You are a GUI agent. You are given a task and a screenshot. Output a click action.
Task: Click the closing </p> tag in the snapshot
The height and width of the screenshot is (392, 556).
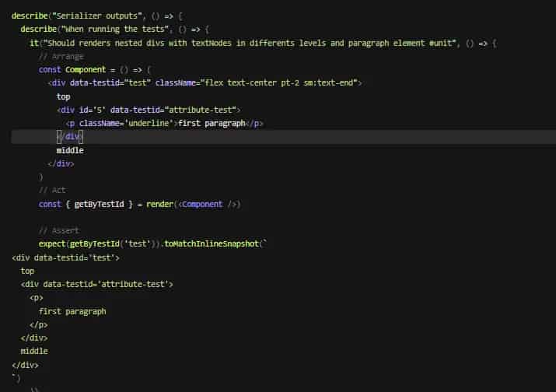pyautogui.click(x=39, y=324)
